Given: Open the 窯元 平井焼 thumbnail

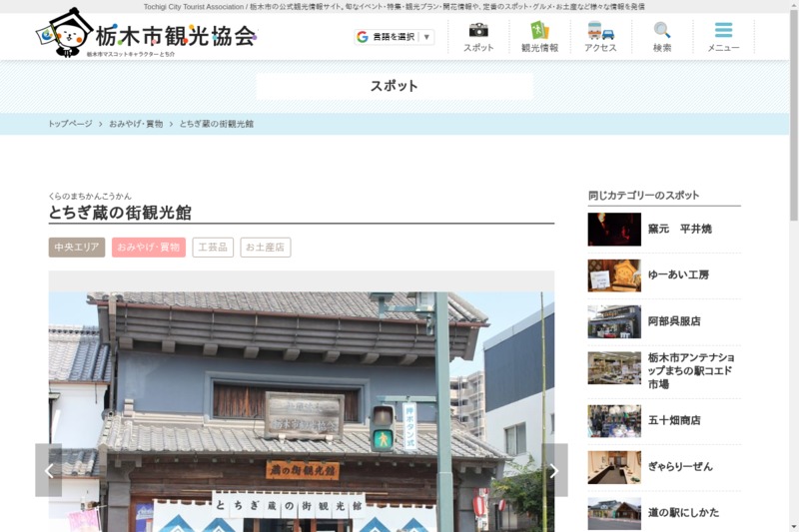Looking at the screenshot, I should [x=614, y=230].
